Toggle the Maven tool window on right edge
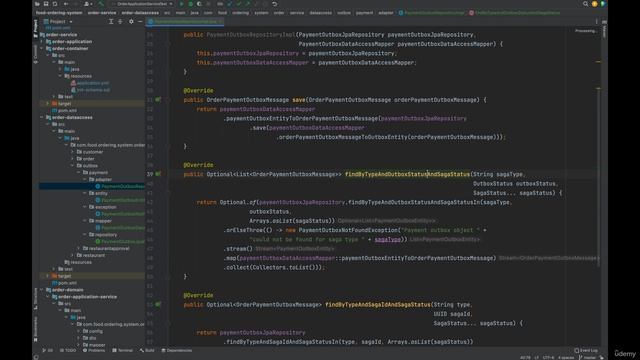This screenshot has height=360, width=640. [x=604, y=29]
